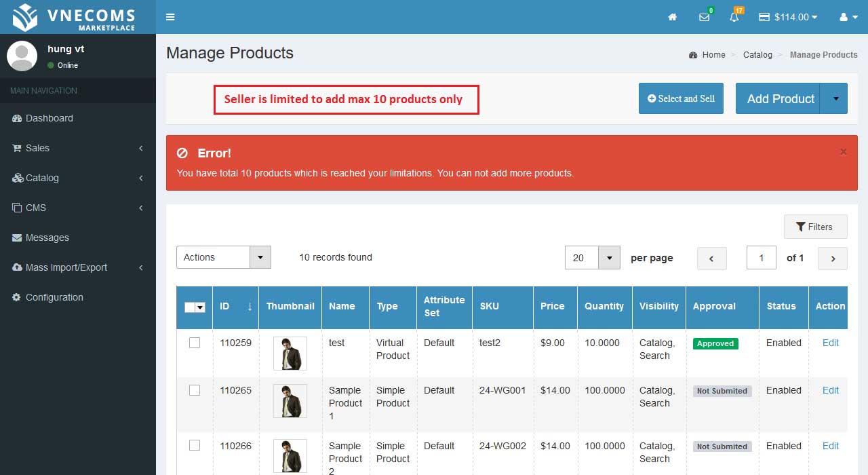
Task: Edit the product with SKU test2
Action: (x=830, y=343)
